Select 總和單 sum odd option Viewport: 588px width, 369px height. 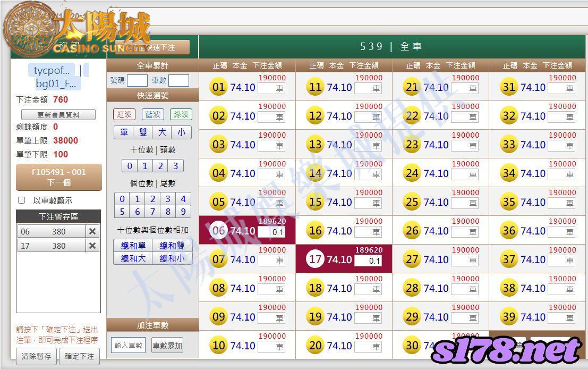pyautogui.click(x=133, y=246)
